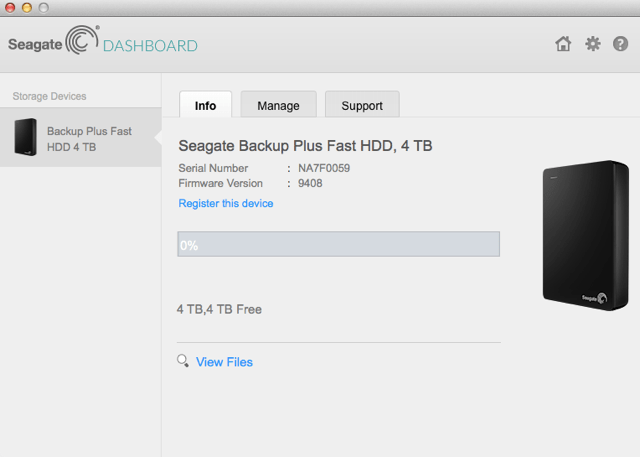Go to the Dashboard home screen icon
The width and height of the screenshot is (640, 457).
click(x=564, y=44)
